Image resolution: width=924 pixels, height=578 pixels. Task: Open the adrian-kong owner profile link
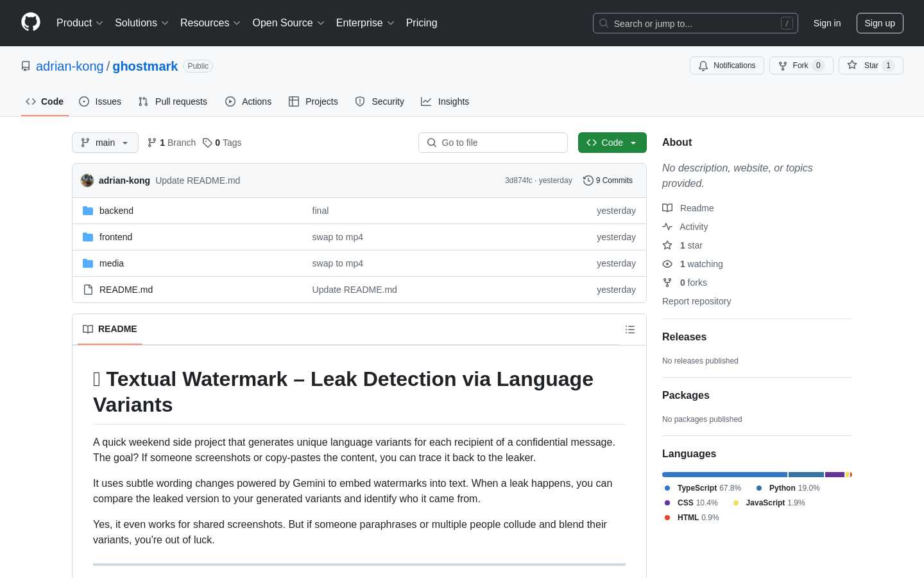coord(70,66)
